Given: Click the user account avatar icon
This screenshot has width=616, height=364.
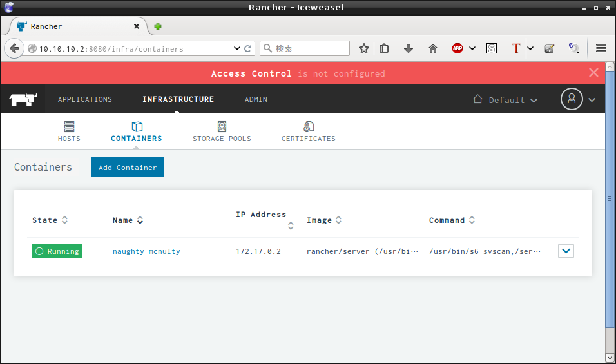Looking at the screenshot, I should click(572, 99).
